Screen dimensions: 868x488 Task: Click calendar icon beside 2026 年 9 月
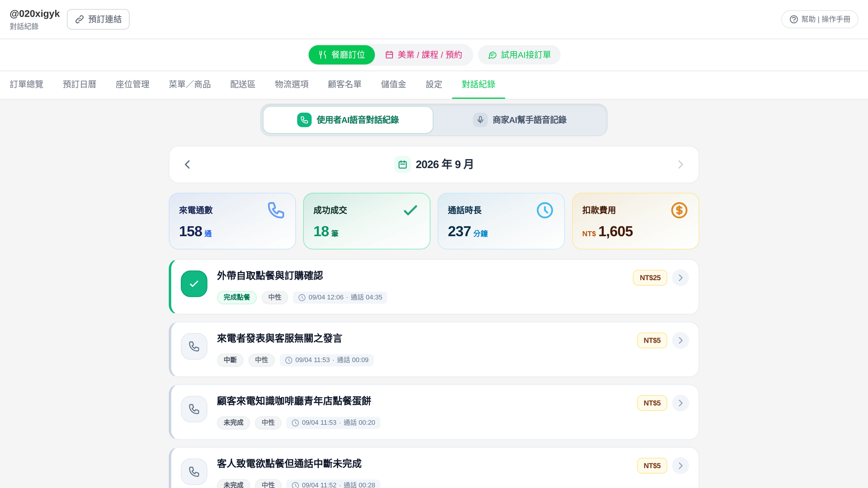pyautogui.click(x=402, y=164)
